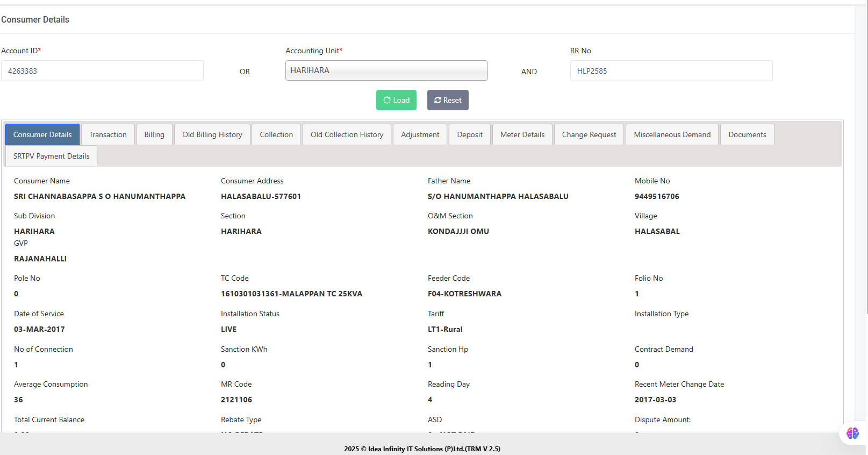Switch to the Adjustment tab

pos(420,134)
